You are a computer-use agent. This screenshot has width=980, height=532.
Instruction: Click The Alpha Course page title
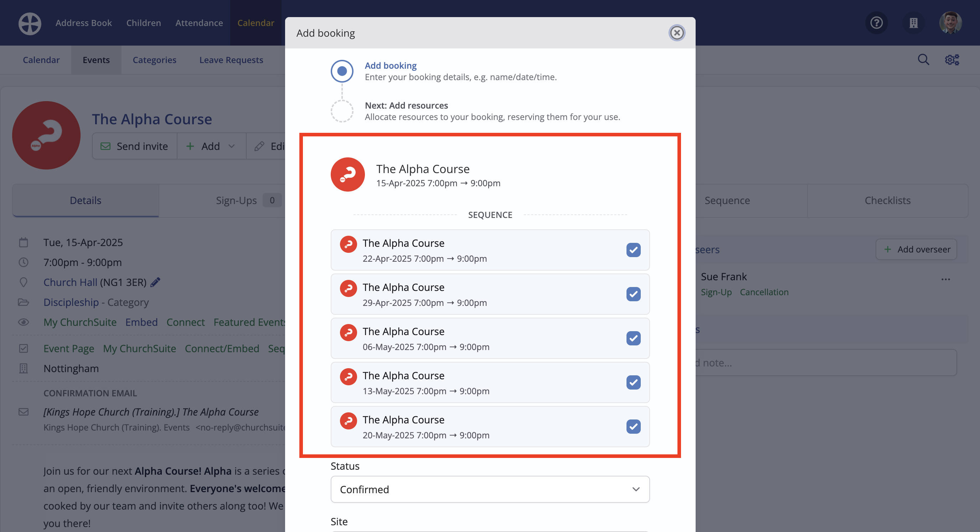(x=152, y=119)
